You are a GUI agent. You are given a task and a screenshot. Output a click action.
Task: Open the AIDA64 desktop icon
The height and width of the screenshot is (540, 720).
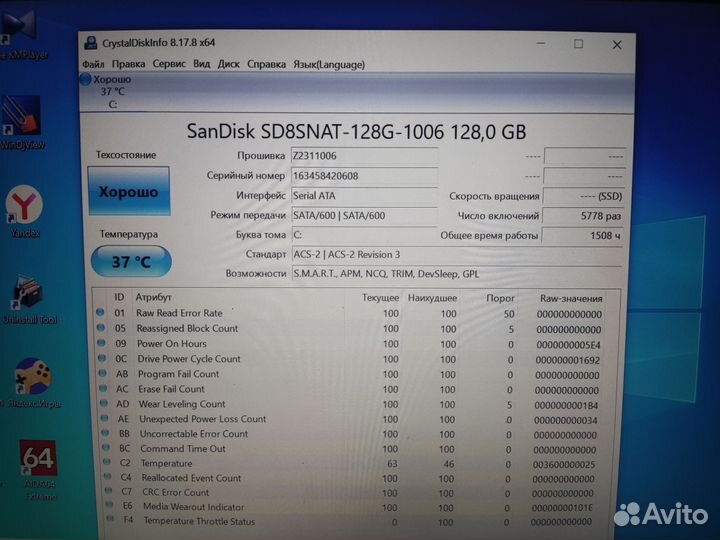[39, 469]
